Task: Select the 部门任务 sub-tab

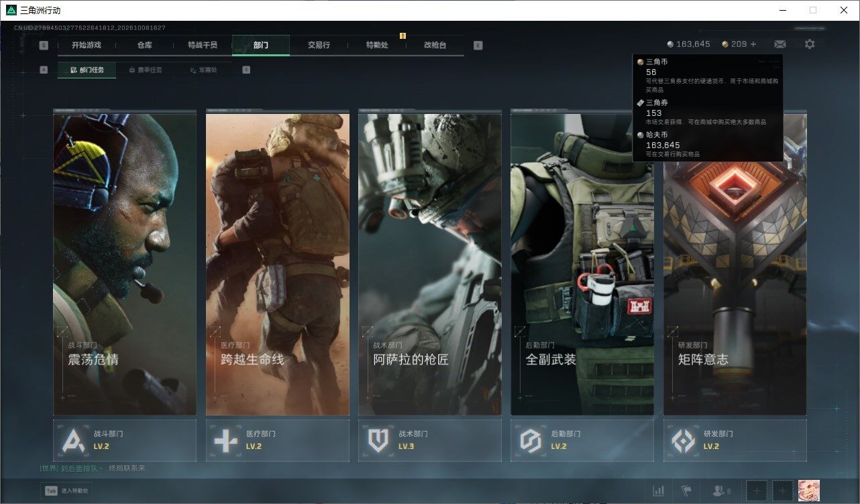Action: click(x=87, y=70)
